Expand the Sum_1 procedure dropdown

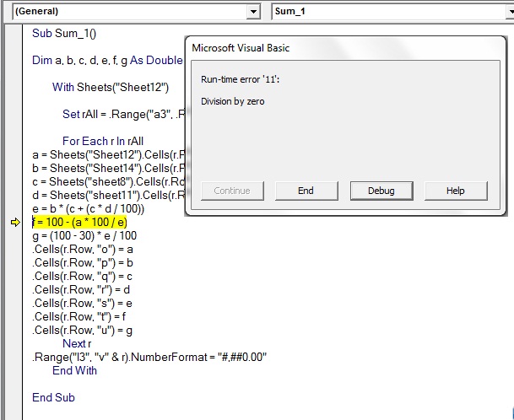[504, 12]
